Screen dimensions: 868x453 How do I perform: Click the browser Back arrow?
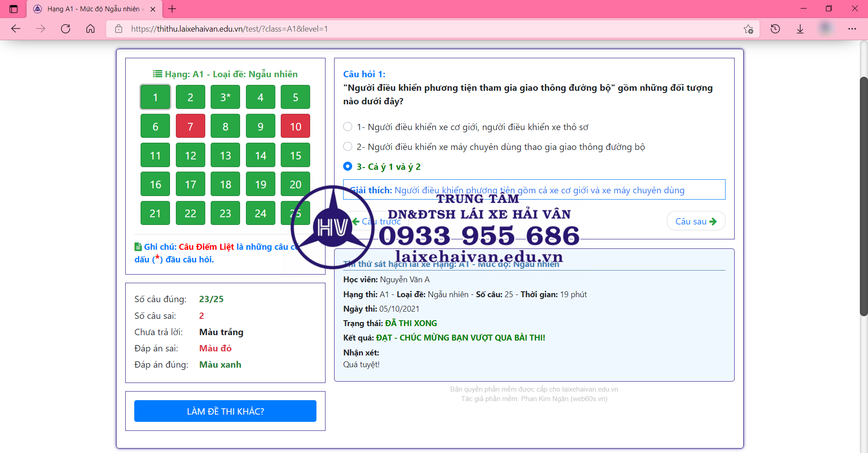[16, 29]
